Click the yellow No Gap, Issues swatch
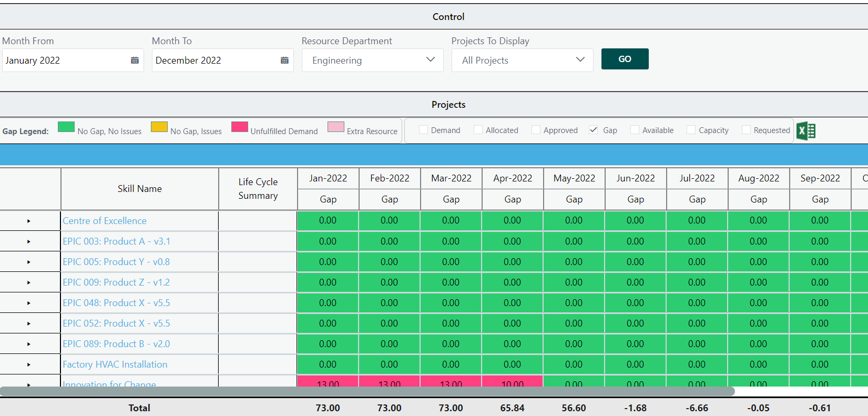Image resolution: width=868 pixels, height=416 pixels. coord(159,127)
